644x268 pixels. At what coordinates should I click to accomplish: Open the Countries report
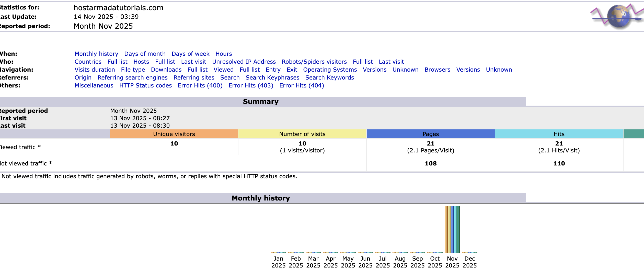pyautogui.click(x=88, y=62)
